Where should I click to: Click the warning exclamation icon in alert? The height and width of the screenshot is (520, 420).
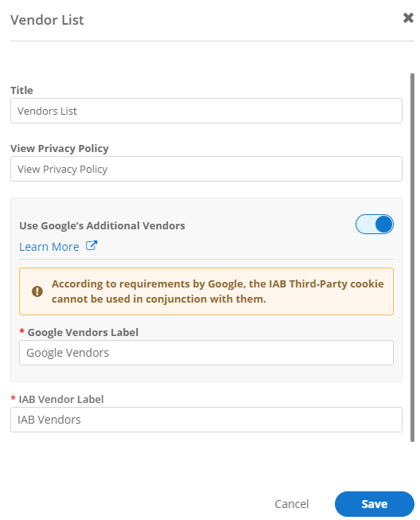[37, 291]
